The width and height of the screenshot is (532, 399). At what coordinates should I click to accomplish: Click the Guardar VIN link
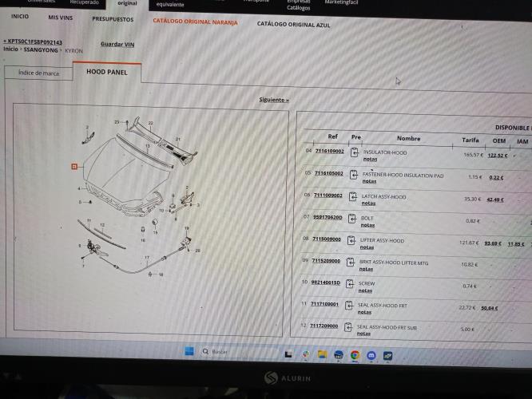tap(117, 44)
